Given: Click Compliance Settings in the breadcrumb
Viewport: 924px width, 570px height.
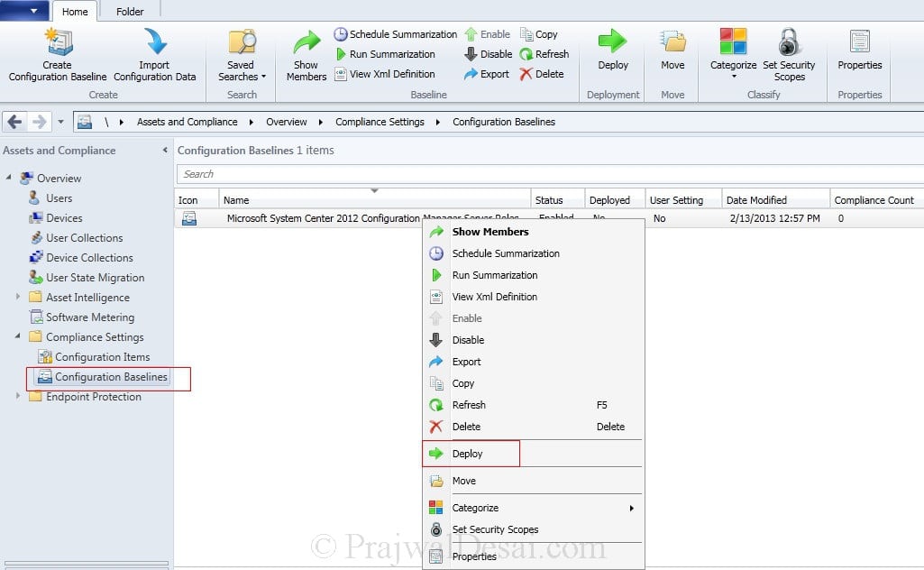Looking at the screenshot, I should [x=380, y=122].
